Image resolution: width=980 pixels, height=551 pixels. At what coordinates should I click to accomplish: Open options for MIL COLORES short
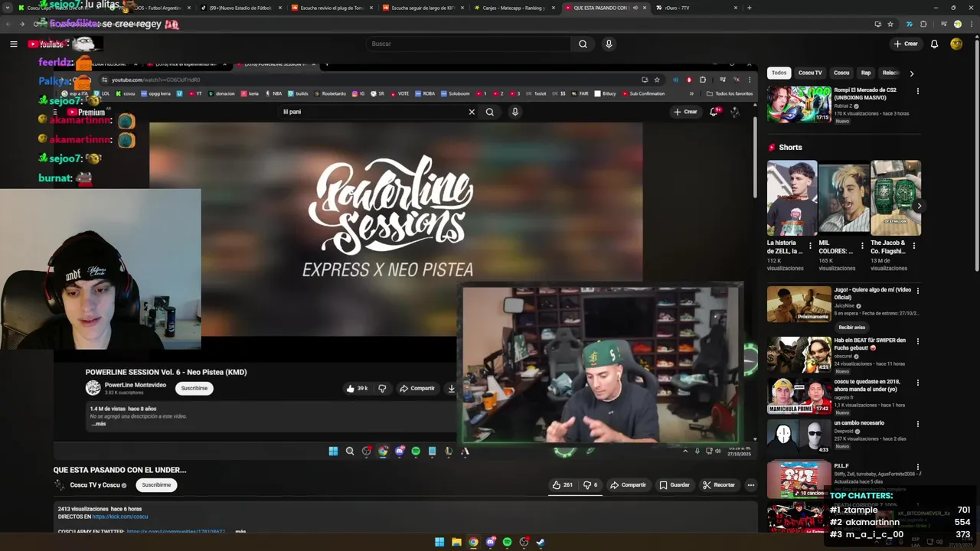[862, 246]
